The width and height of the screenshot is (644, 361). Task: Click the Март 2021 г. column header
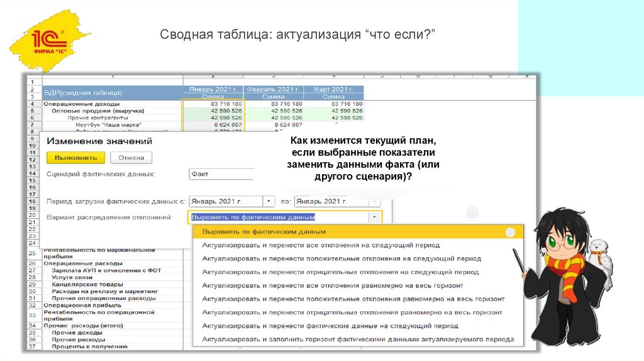click(x=333, y=89)
